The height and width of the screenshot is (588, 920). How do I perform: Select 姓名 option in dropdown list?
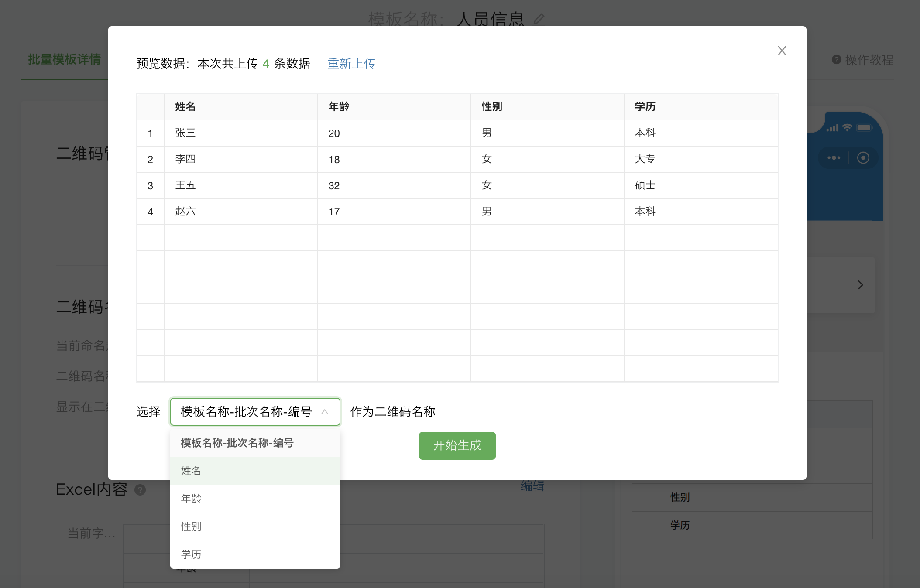(x=255, y=471)
